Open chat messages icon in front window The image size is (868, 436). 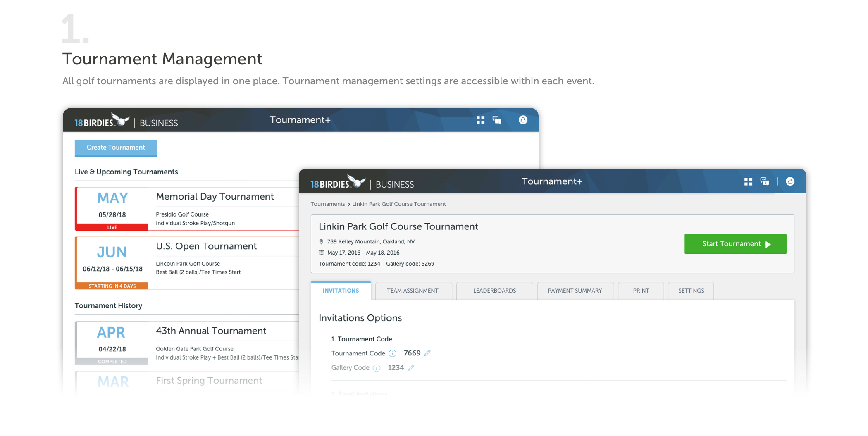click(765, 182)
